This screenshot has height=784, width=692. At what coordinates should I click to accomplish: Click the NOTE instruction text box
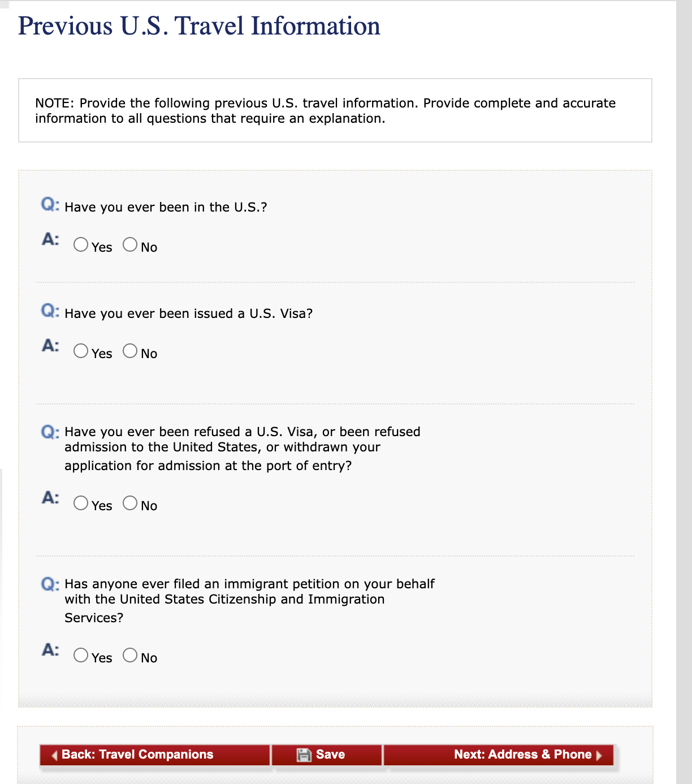(x=335, y=110)
